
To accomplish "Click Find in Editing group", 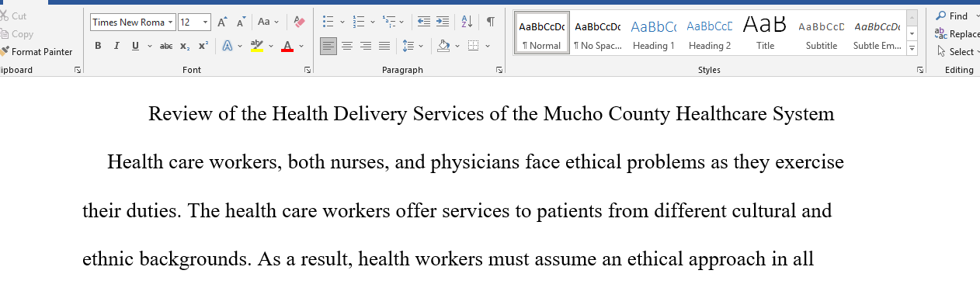I will coord(952,16).
